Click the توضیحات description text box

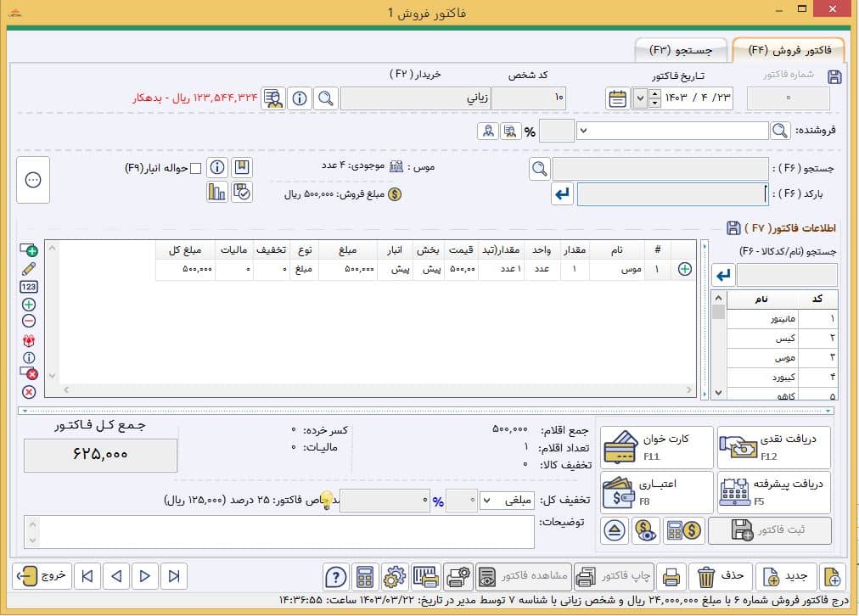(279, 532)
